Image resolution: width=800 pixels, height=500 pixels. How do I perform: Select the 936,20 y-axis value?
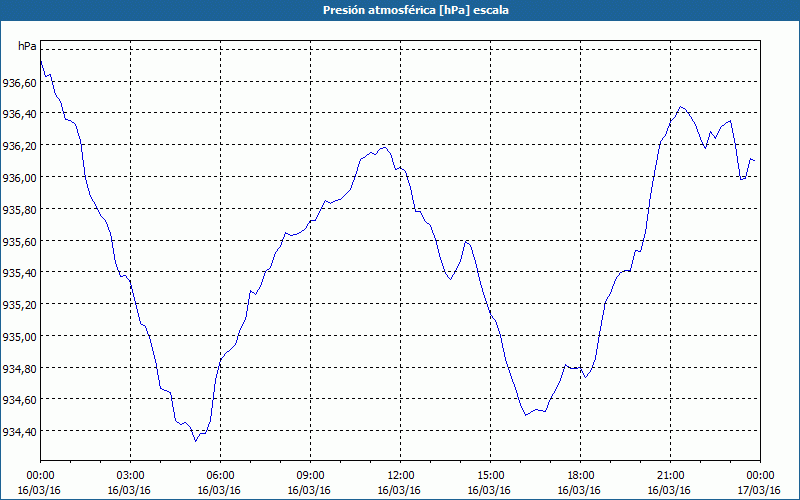(x=19, y=145)
